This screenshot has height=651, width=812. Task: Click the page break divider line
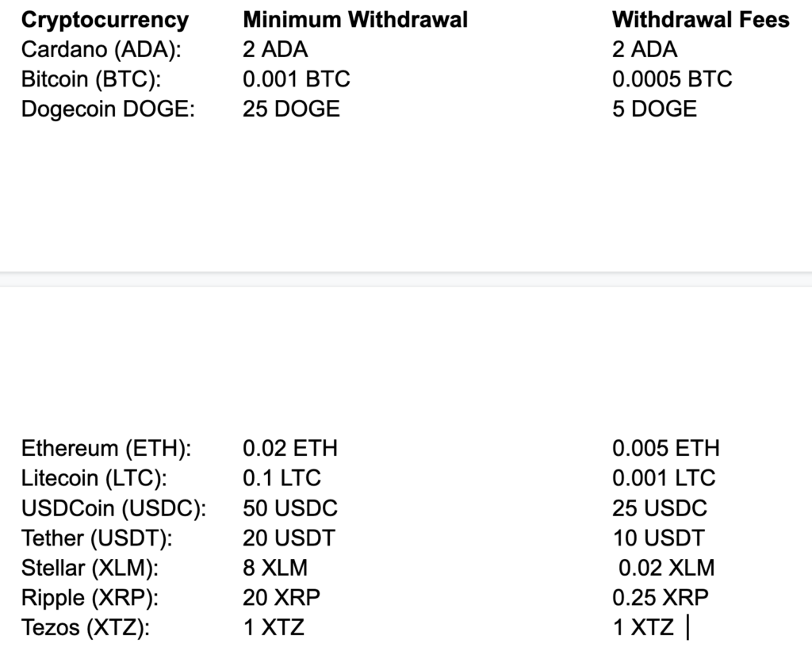(406, 274)
